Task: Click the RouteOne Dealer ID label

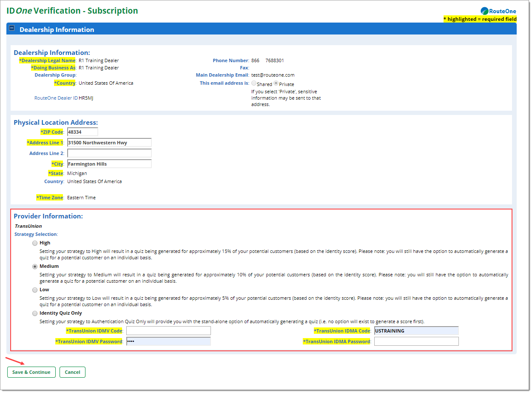Action: coord(56,98)
